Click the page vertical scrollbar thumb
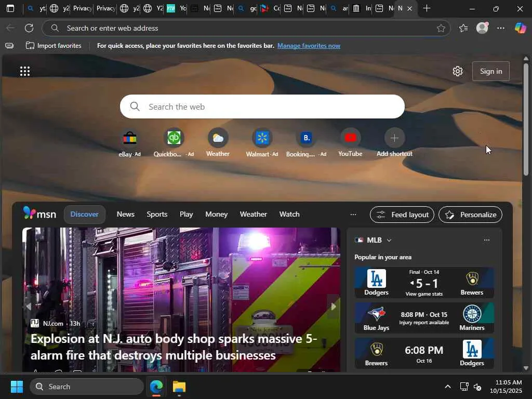The width and height of the screenshot is (532, 399). pyautogui.click(x=526, y=119)
